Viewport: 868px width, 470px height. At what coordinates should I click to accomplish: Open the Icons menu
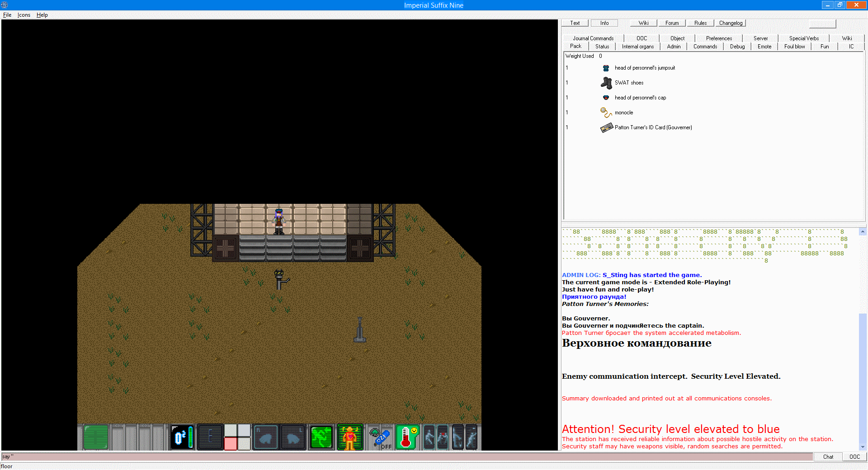coord(24,15)
